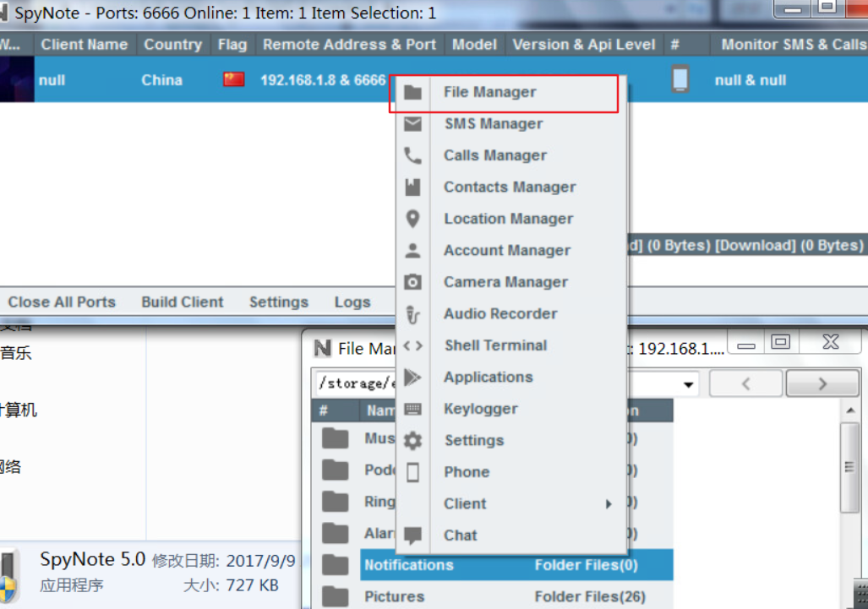Choose Applications in context menu
The image size is (868, 609).
coord(512,378)
